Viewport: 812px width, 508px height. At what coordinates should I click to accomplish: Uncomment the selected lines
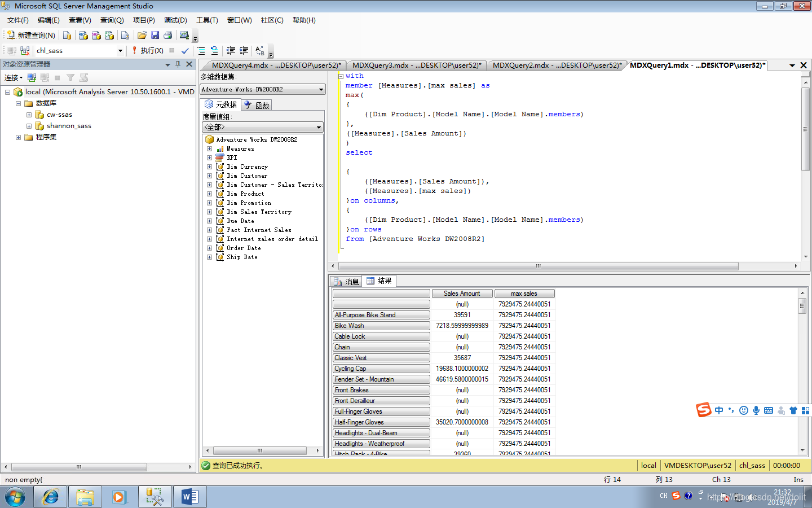214,50
